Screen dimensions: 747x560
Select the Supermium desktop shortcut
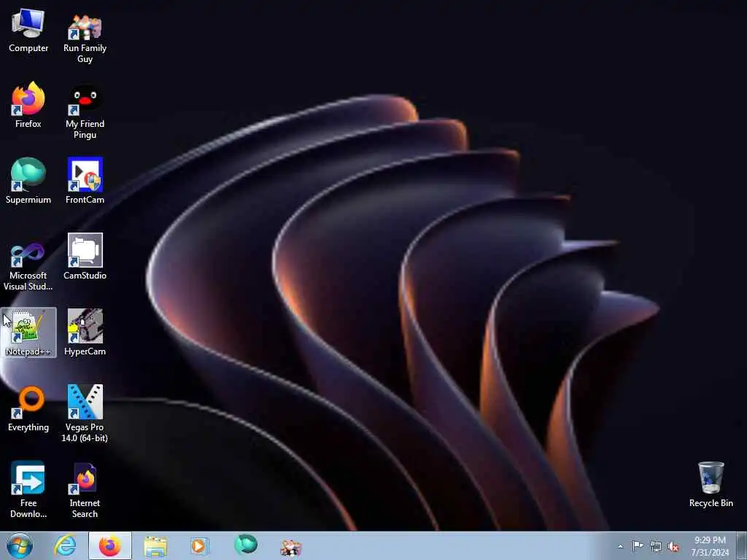(28, 181)
